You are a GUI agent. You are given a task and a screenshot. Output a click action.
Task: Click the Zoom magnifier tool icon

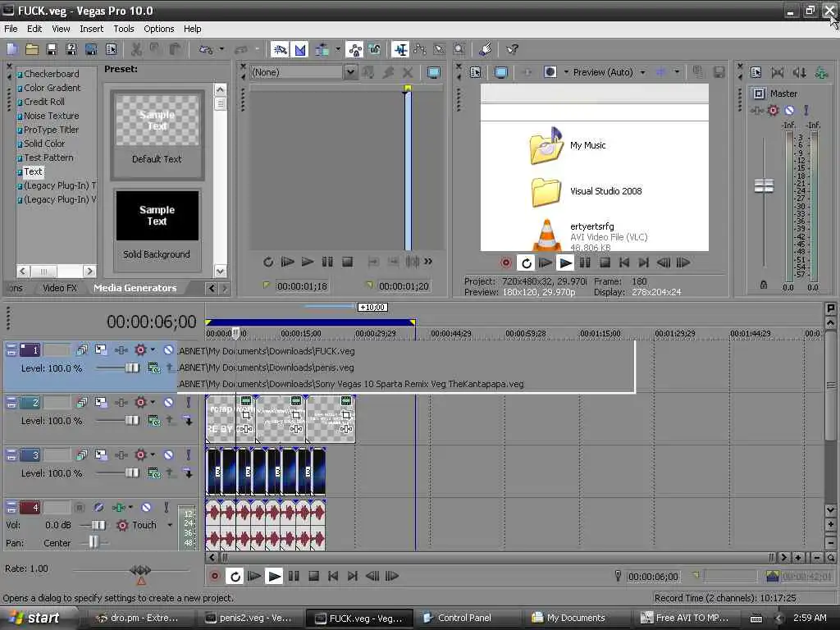point(459,49)
